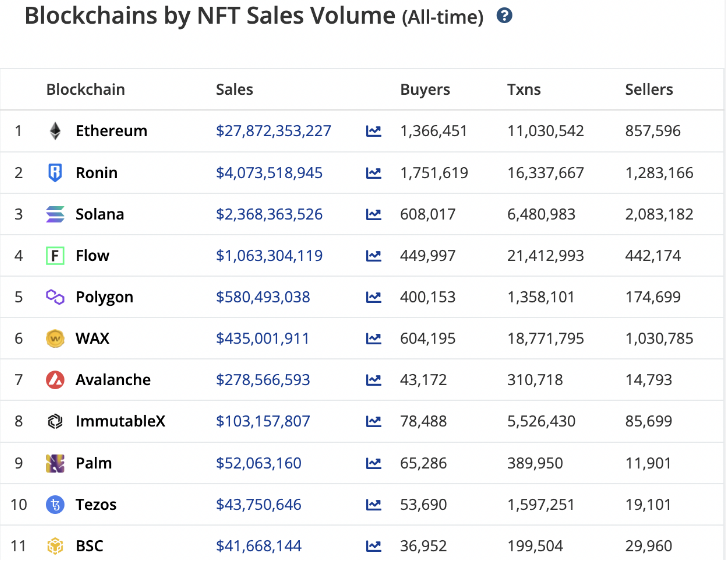This screenshot has width=726, height=561.
Task: Select the Ethereum blockchain name
Action: (112, 131)
